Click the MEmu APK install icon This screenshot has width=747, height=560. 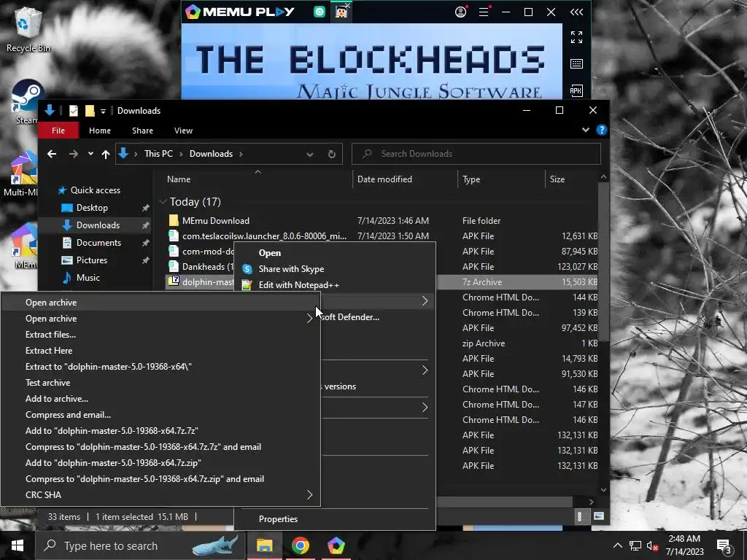pos(576,90)
